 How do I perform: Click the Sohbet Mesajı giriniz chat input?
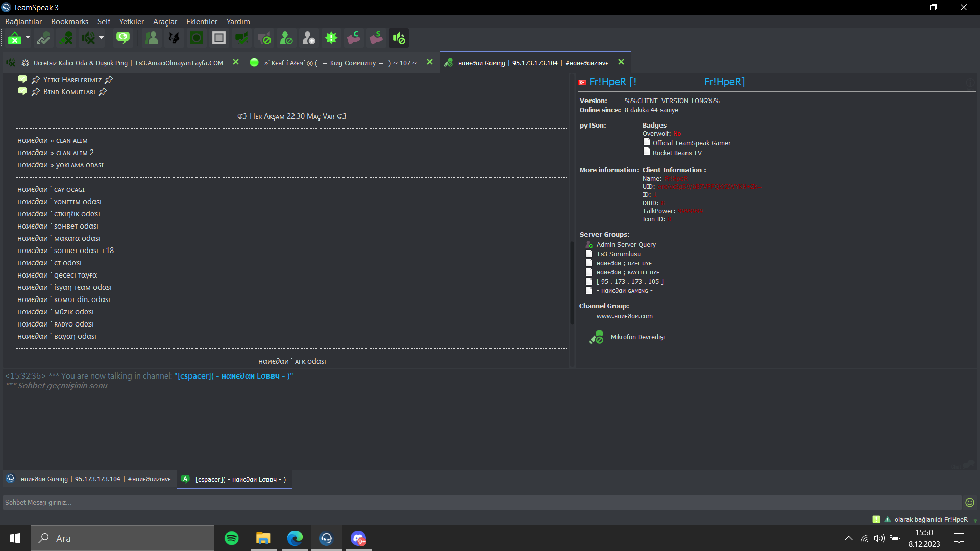tap(482, 503)
